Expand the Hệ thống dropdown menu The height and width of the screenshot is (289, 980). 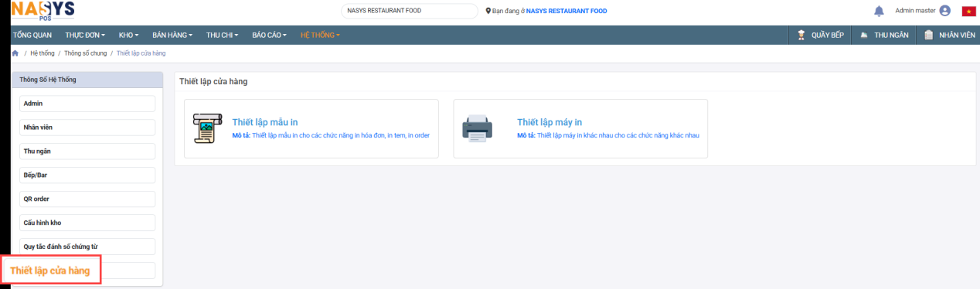click(320, 36)
